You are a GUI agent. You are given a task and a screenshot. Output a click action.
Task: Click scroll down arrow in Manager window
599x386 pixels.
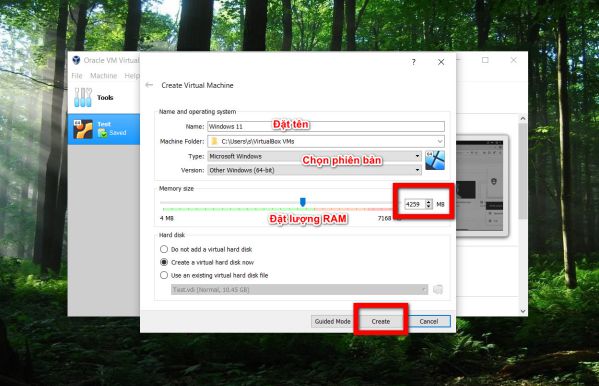click(x=523, y=311)
